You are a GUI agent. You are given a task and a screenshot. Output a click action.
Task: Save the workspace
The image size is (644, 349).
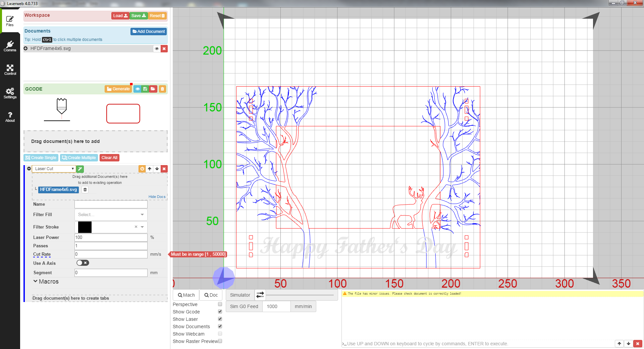(x=139, y=16)
